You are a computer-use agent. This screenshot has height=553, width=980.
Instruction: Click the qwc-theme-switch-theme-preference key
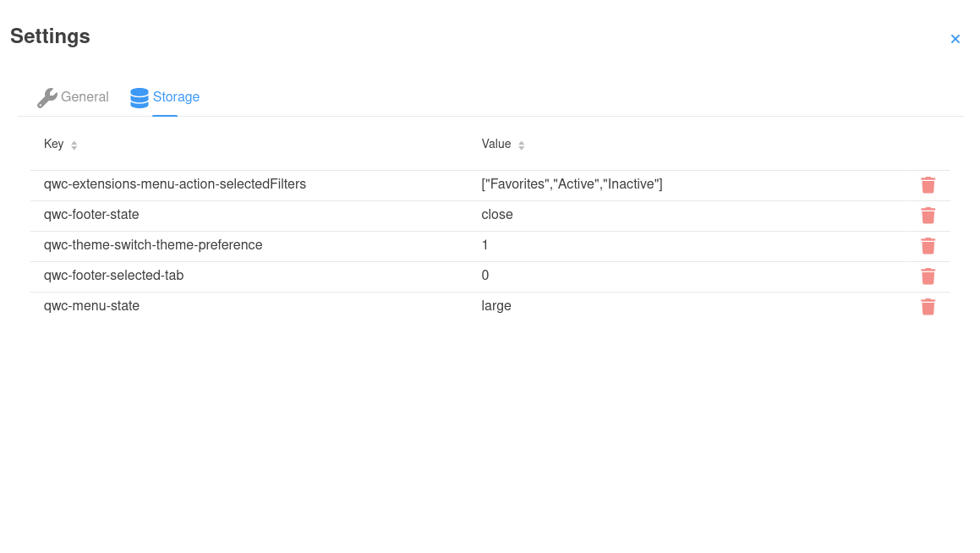(153, 245)
